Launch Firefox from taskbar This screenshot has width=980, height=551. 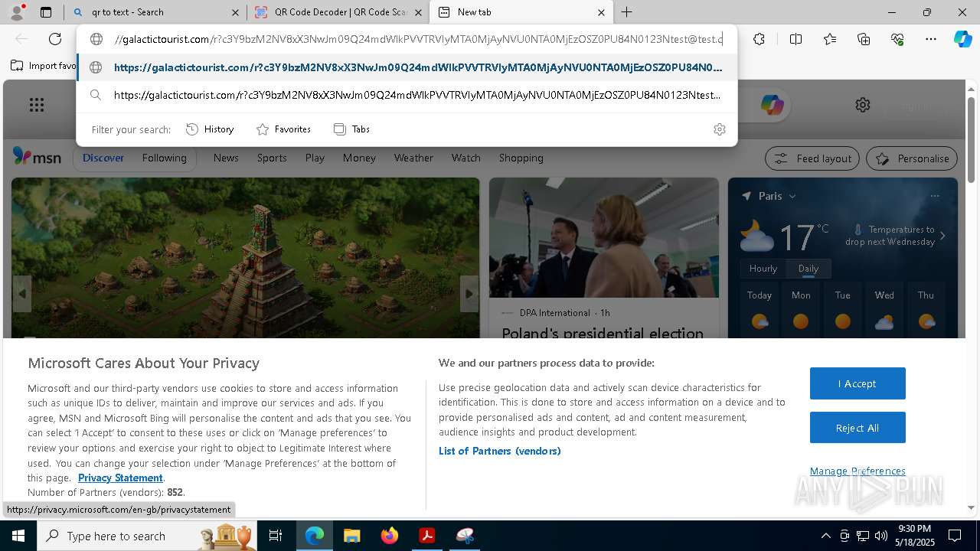click(x=390, y=536)
